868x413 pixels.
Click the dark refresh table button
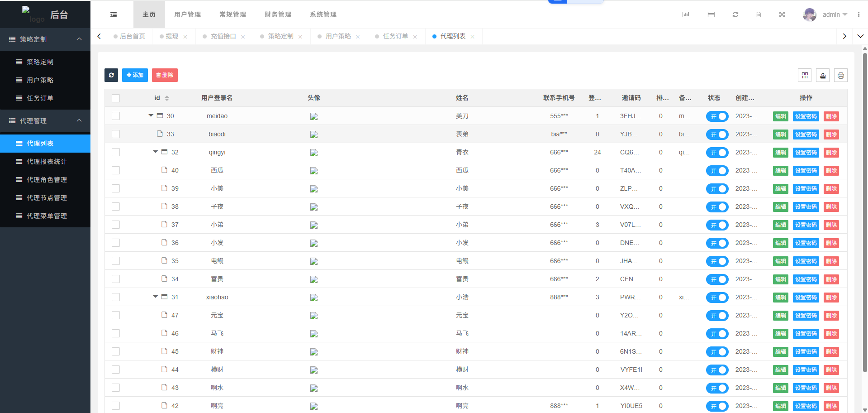pos(111,75)
